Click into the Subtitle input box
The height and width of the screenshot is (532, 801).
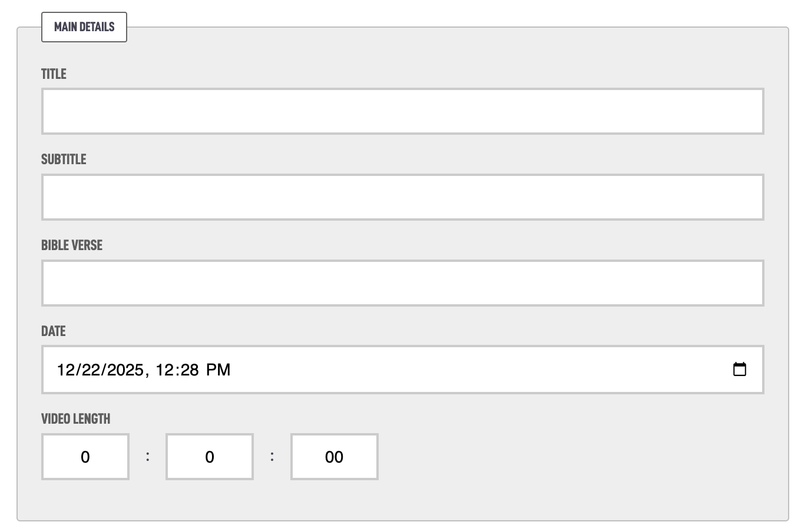(402, 197)
